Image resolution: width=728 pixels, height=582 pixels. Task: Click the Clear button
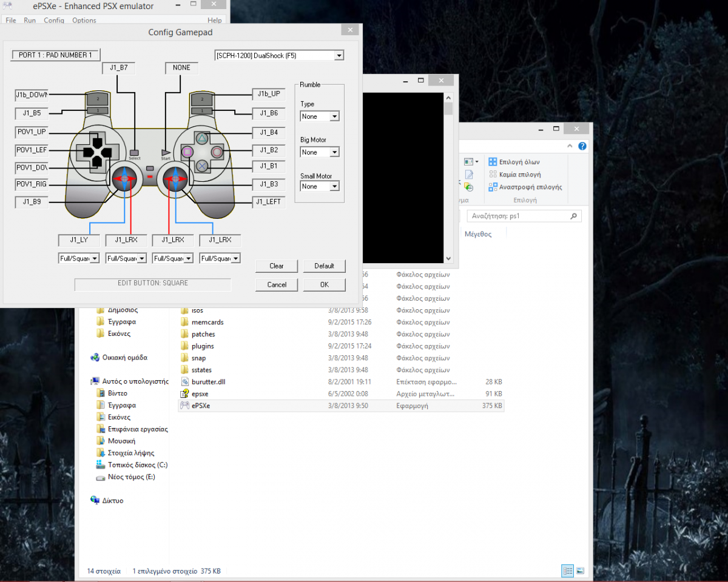(277, 266)
